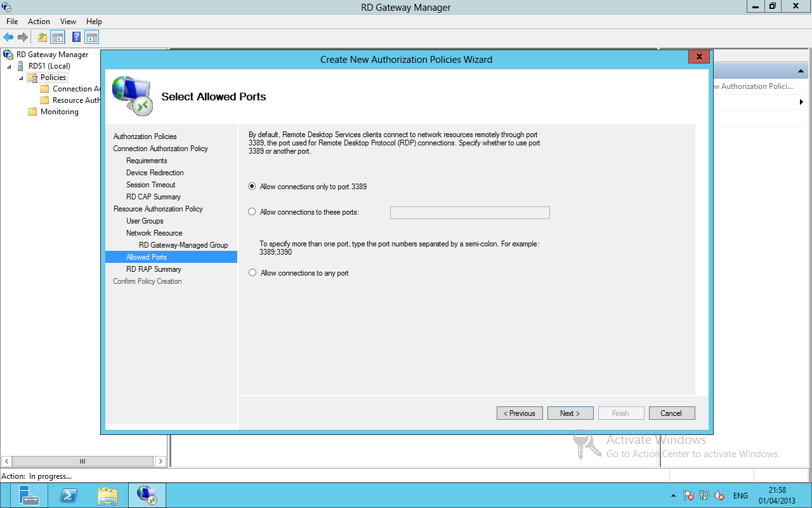Viewport: 812px width, 508px height.
Task: Click the Monitoring folder icon
Action: (x=32, y=112)
